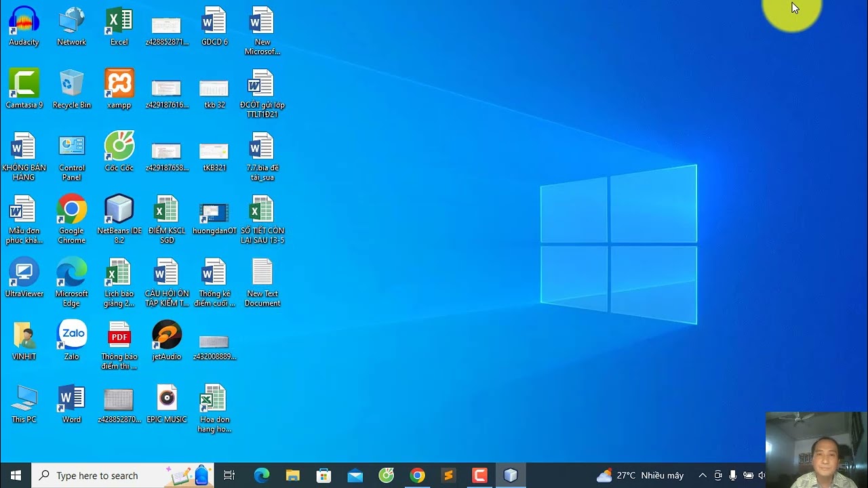The width and height of the screenshot is (868, 488).
Task: Select the Thông báo điểm thi PDF file
Action: point(119,346)
